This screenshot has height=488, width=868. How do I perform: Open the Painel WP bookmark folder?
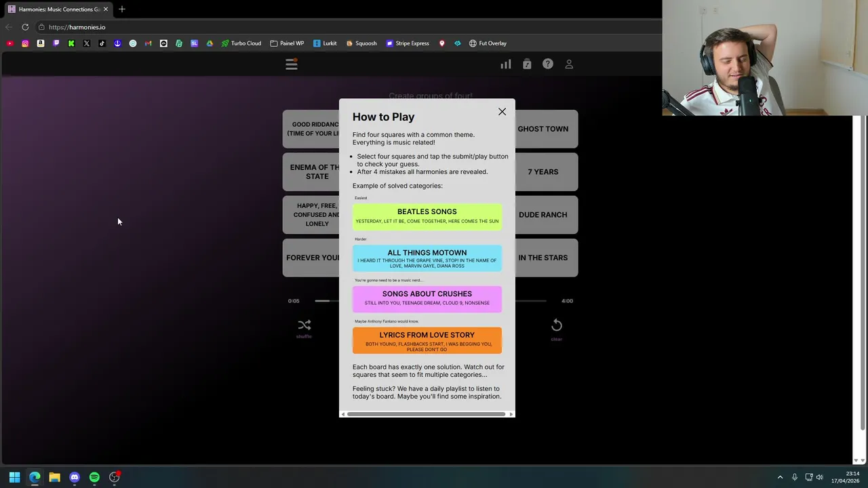287,43
